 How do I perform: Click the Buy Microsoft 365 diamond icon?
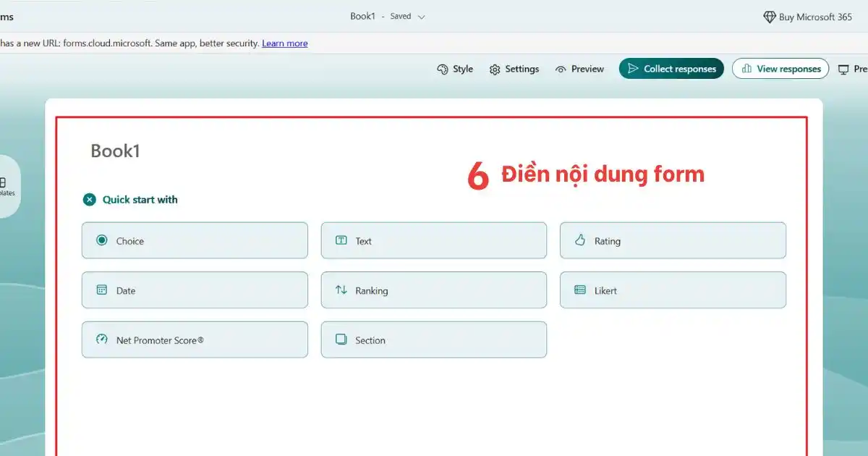point(770,17)
